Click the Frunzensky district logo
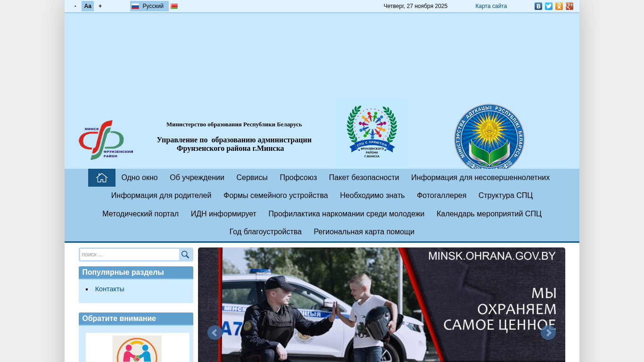 point(106,140)
